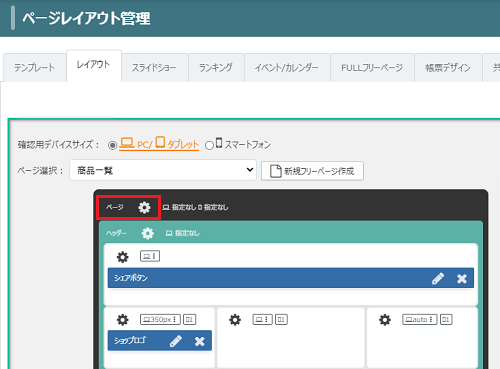Click the auto PC width badge
500x369 pixels.
coord(420,320)
